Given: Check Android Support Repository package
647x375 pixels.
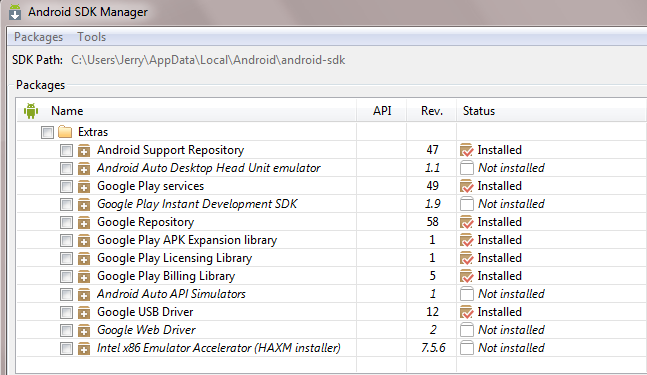Looking at the screenshot, I should coord(66,151).
